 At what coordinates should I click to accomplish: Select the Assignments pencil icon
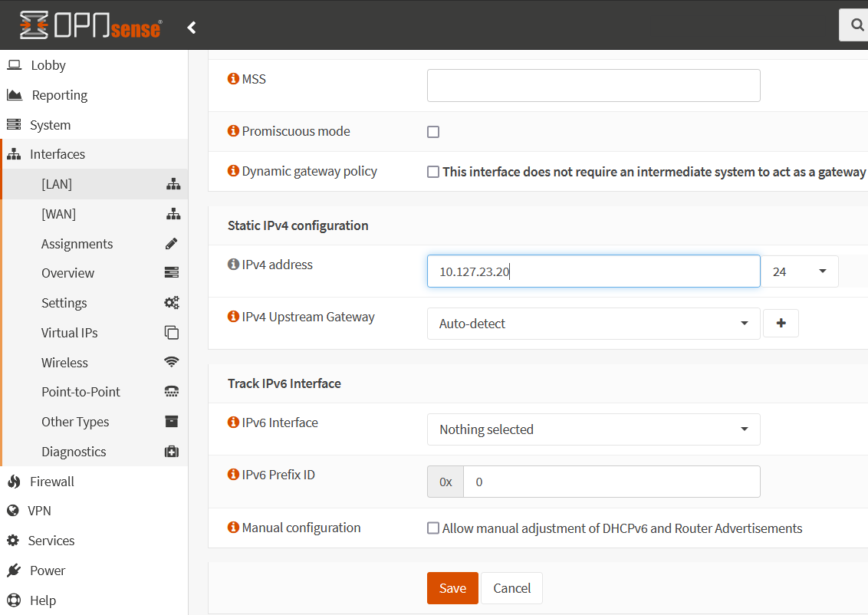point(171,243)
